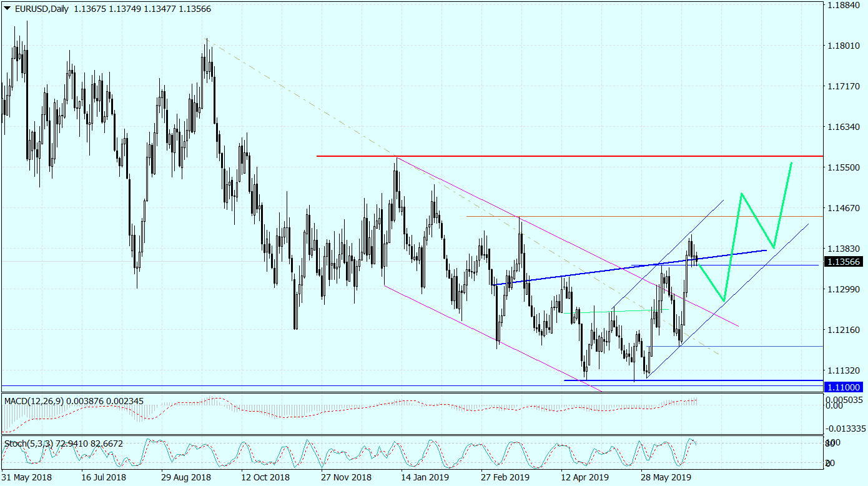This screenshot has width=868, height=486.
Task: Click the date label 27 Feb 2019
Action: (x=505, y=478)
